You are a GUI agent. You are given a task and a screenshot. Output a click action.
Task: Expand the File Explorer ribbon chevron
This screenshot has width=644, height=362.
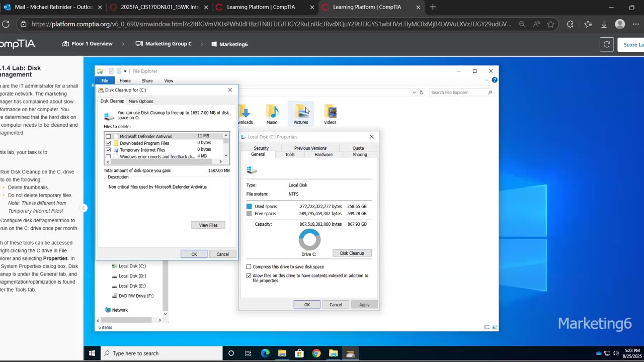pos(487,80)
